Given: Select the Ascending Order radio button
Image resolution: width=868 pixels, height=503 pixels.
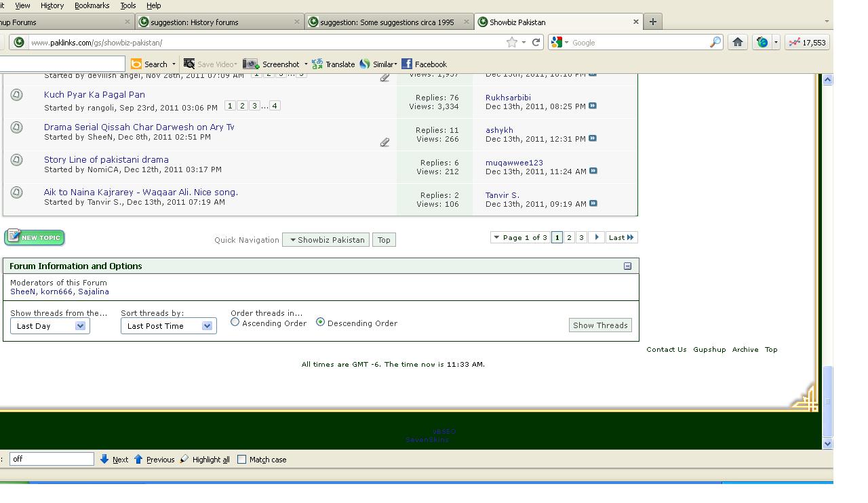Looking at the screenshot, I should pyautogui.click(x=235, y=323).
